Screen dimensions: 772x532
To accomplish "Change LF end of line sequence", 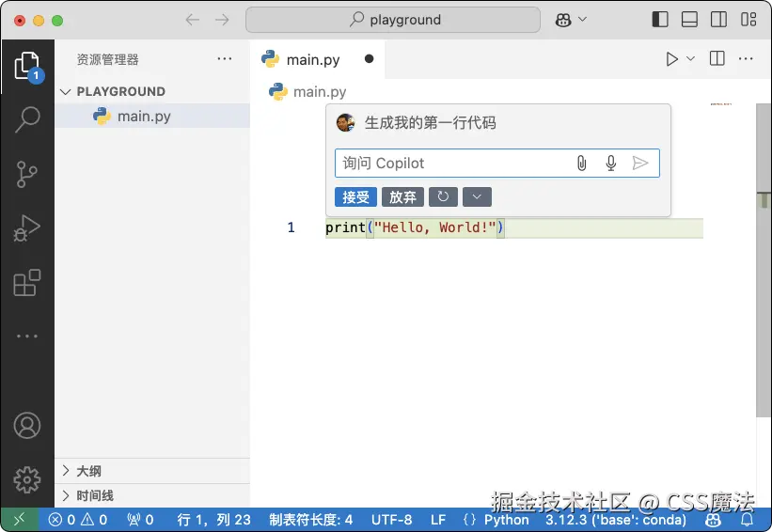I will coord(438,520).
